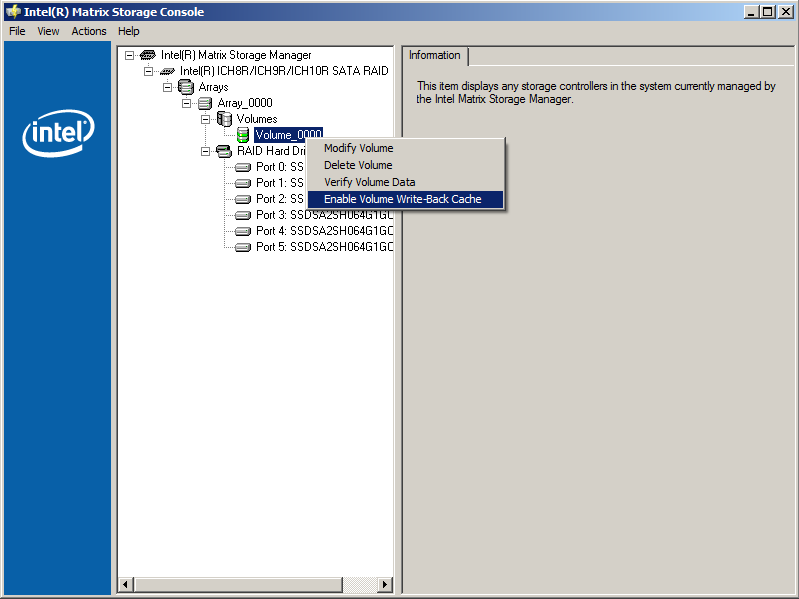Collapse the Arrays node

tap(167, 87)
